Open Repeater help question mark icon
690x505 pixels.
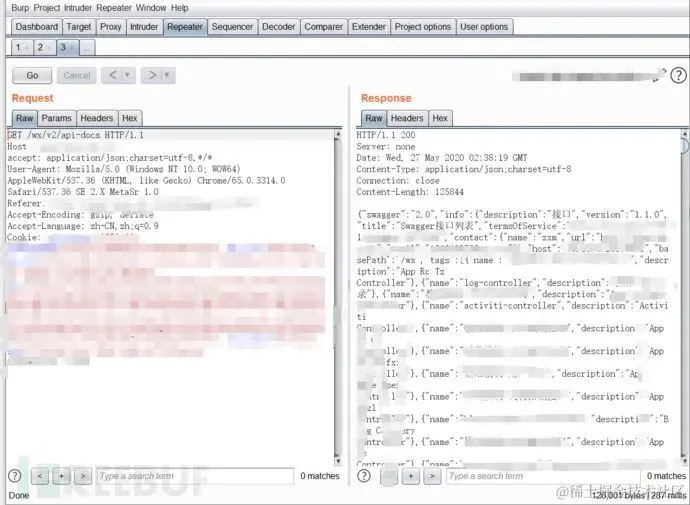coord(678,76)
